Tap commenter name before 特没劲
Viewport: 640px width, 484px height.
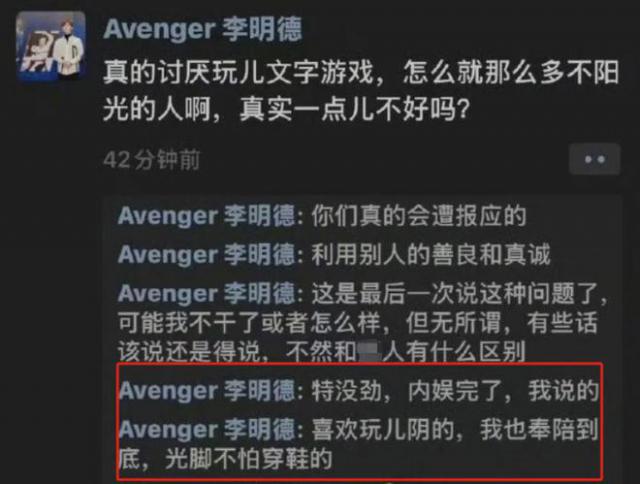pos(206,391)
